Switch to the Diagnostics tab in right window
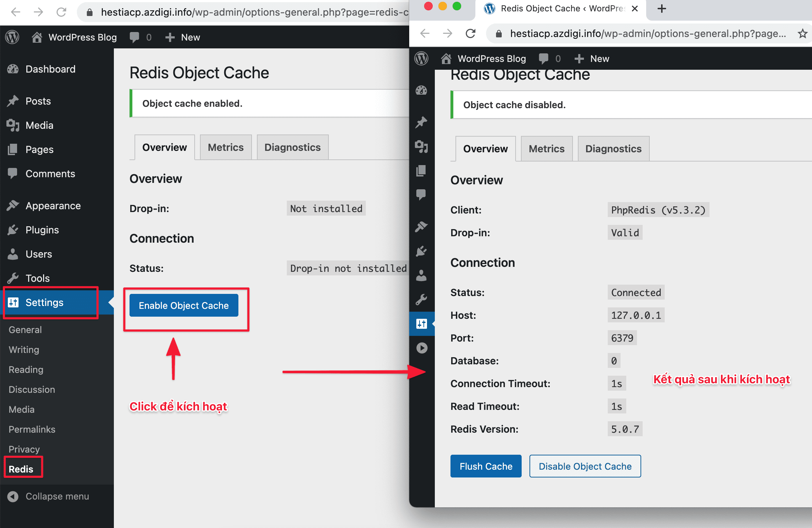Screen dimensions: 812x528 pos(613,149)
